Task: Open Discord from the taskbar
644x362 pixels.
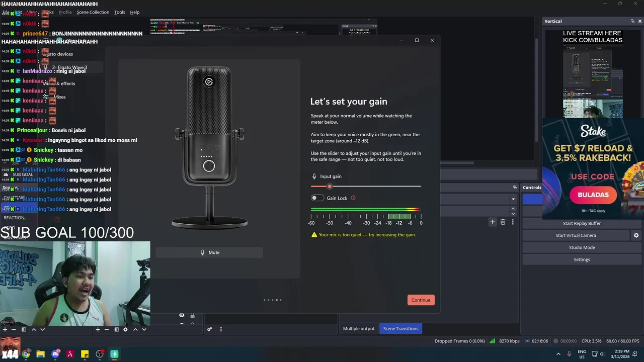Action: tap(55, 354)
